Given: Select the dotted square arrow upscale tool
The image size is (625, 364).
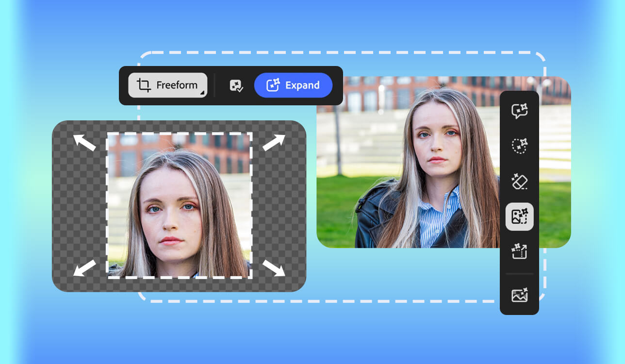Looking at the screenshot, I should pos(520,251).
